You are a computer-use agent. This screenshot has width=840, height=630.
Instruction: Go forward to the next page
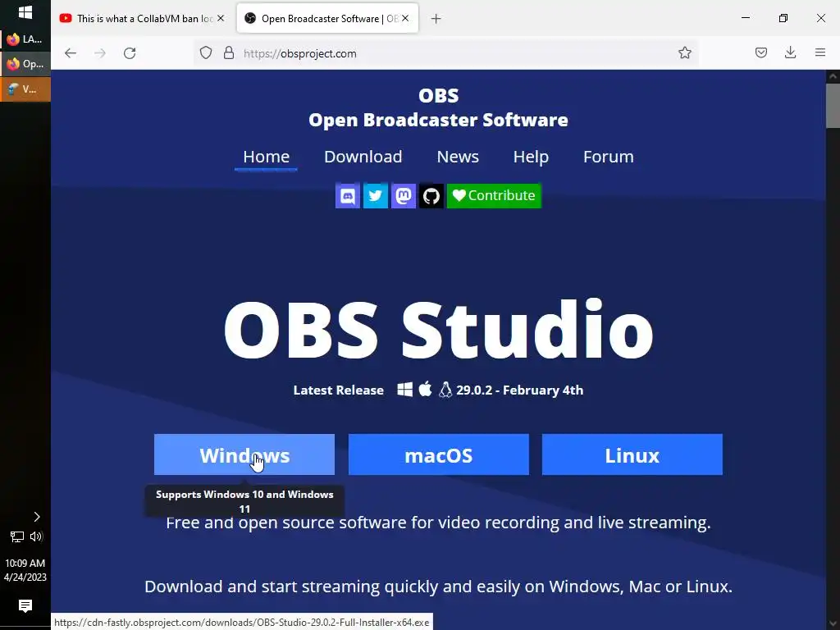[x=100, y=53]
